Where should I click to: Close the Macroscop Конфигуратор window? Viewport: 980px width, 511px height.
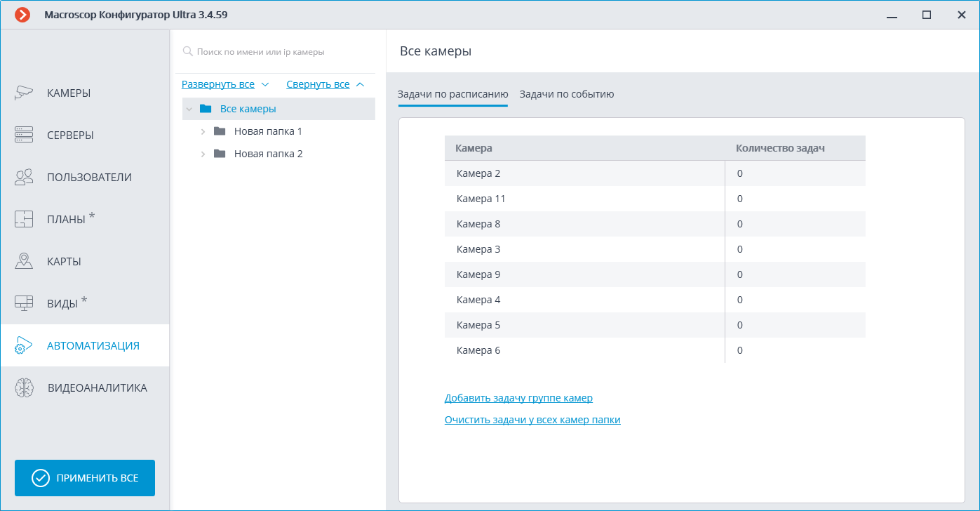point(962,15)
